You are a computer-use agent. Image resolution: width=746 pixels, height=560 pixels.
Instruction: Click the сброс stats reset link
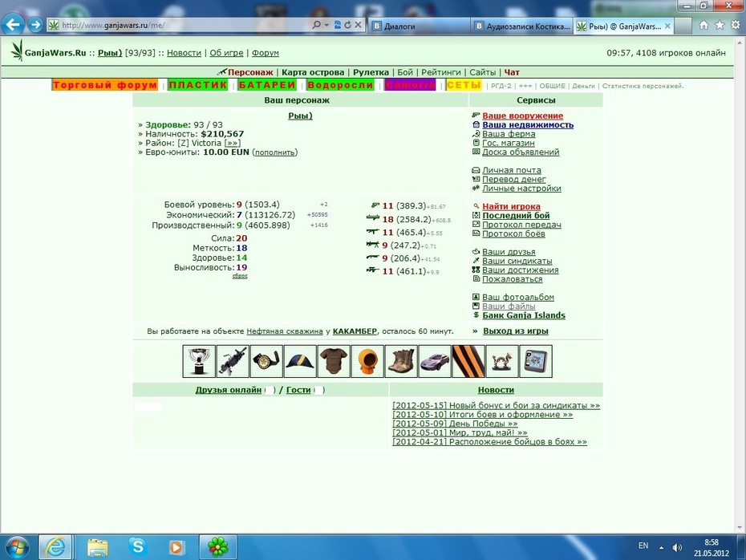click(x=240, y=276)
